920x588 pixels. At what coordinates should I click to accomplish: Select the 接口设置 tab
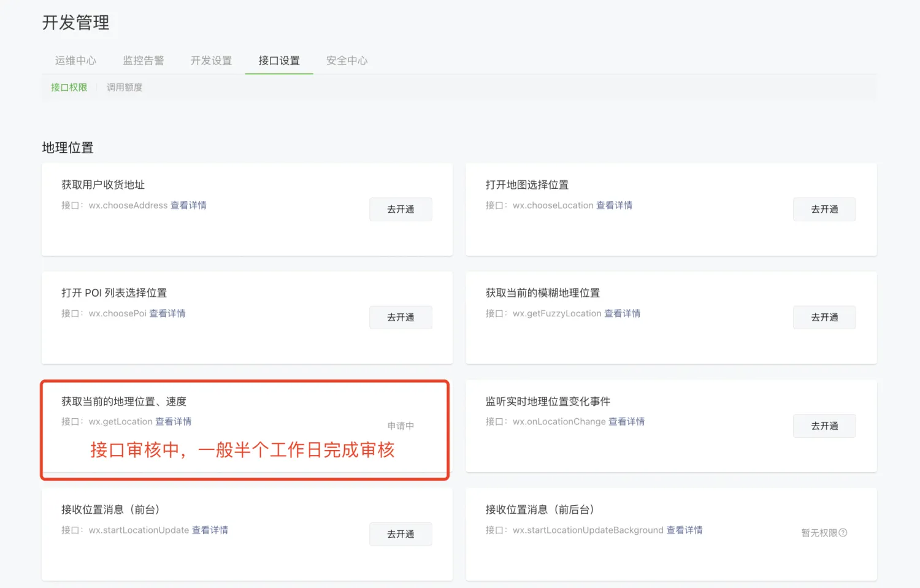point(279,61)
